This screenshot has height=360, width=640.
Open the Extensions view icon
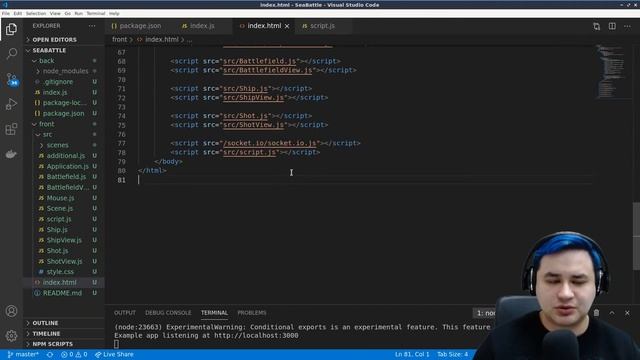pos(11,129)
